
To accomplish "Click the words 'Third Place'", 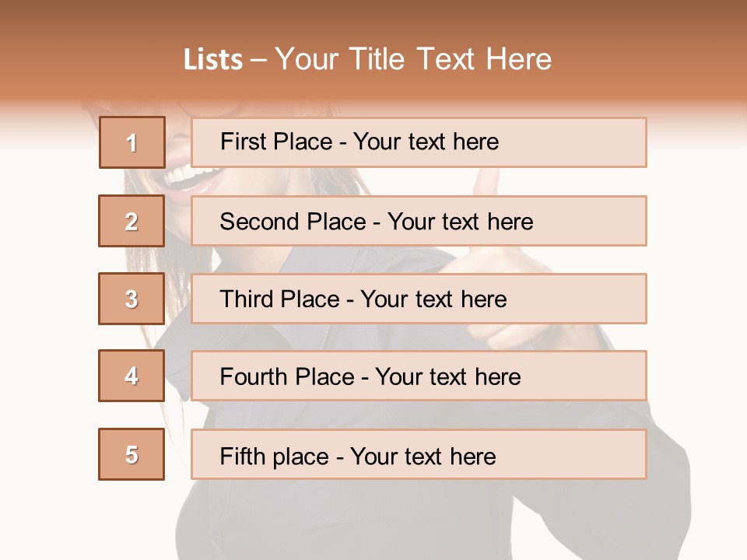I will tap(279, 299).
